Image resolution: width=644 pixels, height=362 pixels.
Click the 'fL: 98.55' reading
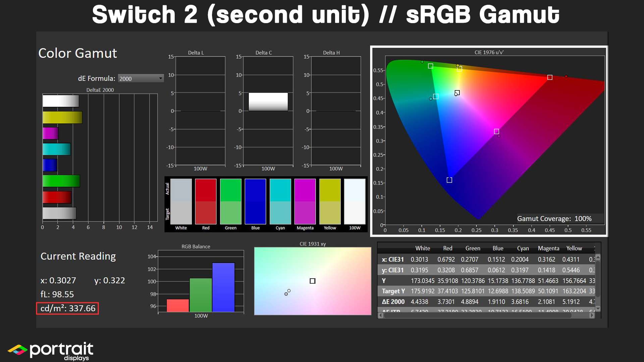pos(57,294)
